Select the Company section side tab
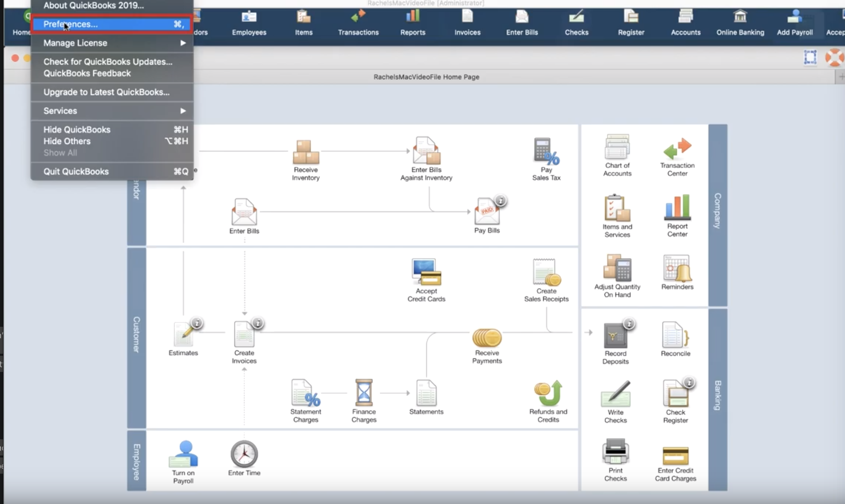The width and height of the screenshot is (845, 504). [x=718, y=215]
